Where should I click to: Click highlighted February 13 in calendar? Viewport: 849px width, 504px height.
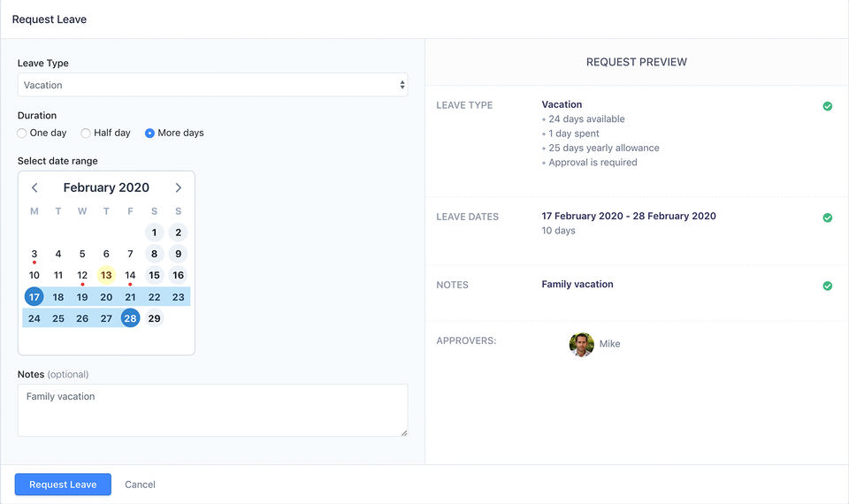point(106,275)
